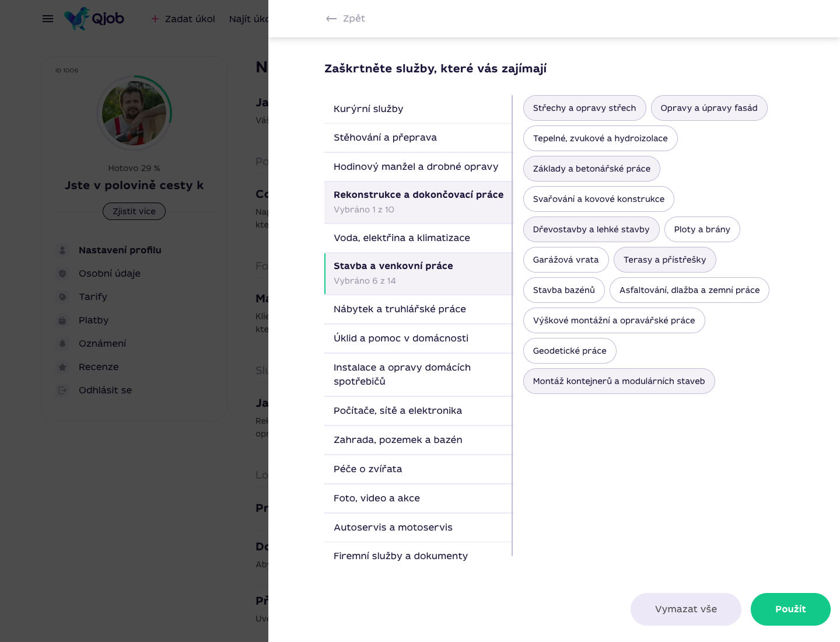
Task: Open the Tarify menu item
Action: coord(93,296)
